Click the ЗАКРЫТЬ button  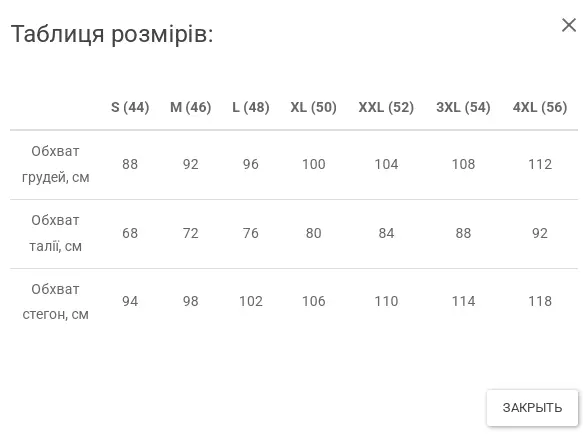pyautogui.click(x=532, y=408)
